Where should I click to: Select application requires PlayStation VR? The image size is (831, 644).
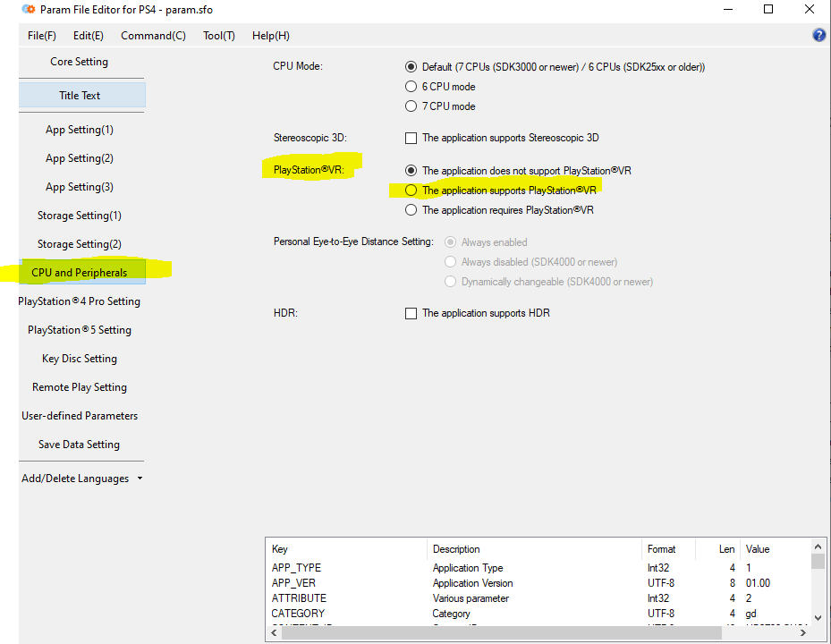click(x=411, y=210)
